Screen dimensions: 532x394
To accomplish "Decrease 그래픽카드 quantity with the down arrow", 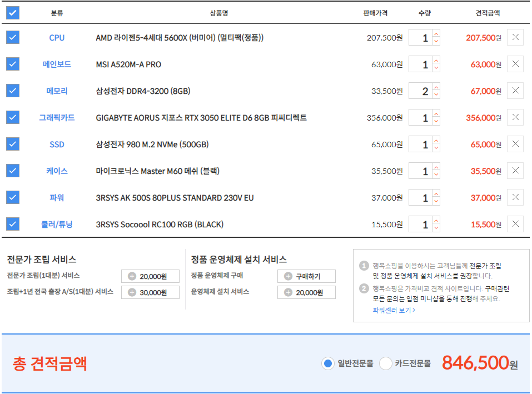I will [436, 121].
